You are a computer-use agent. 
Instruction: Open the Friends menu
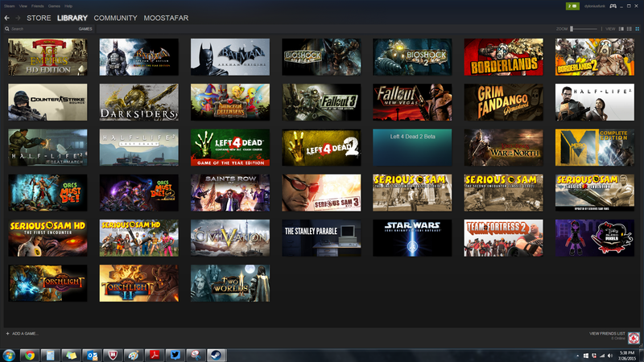coord(37,6)
